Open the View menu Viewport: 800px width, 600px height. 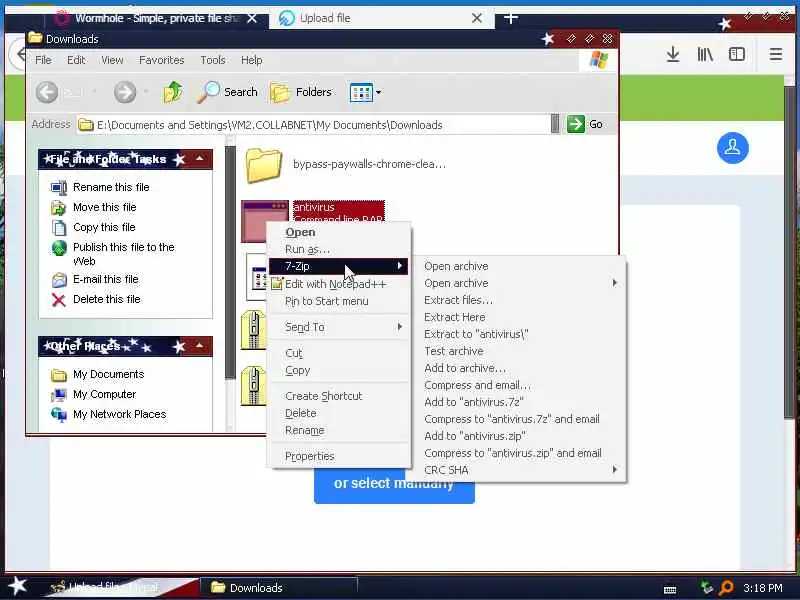112,60
